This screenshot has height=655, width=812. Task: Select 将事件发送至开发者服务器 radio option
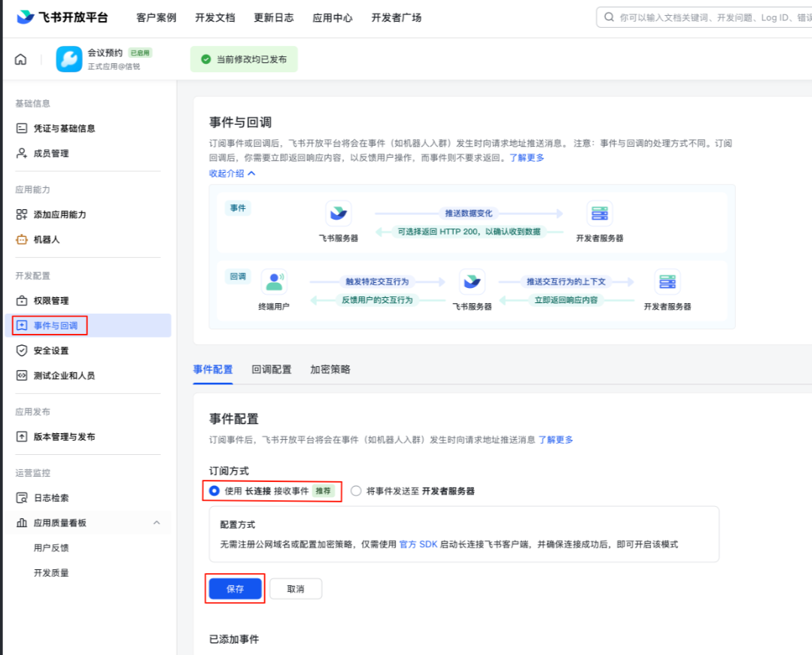click(356, 491)
